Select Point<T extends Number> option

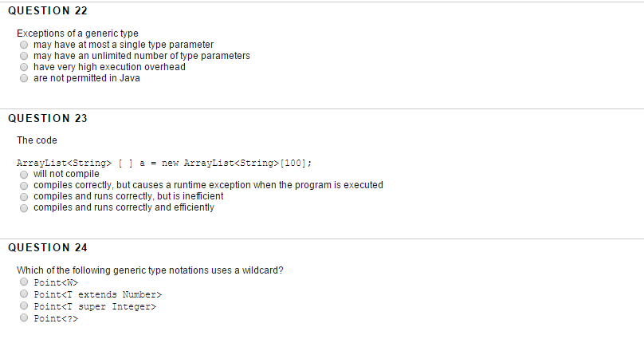point(25,294)
